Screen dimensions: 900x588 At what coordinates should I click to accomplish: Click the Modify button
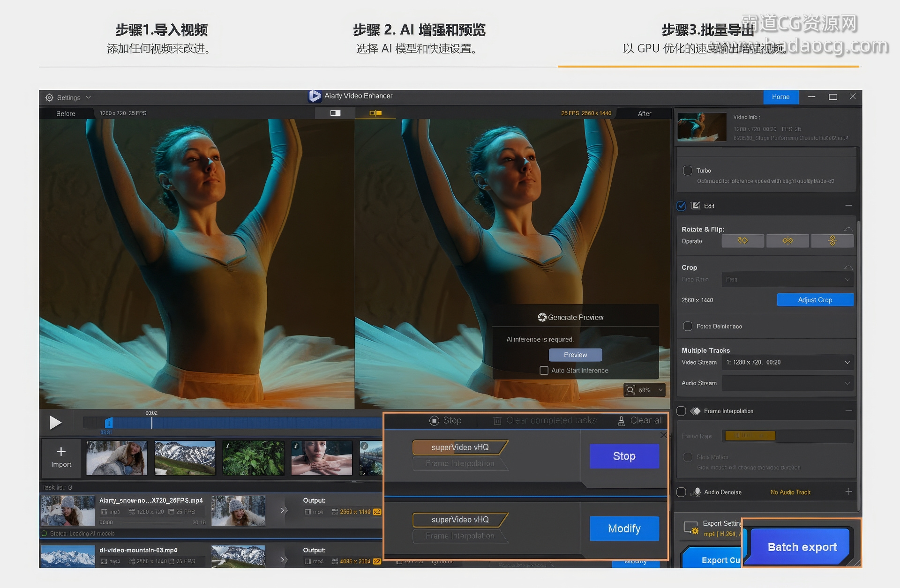[624, 528]
